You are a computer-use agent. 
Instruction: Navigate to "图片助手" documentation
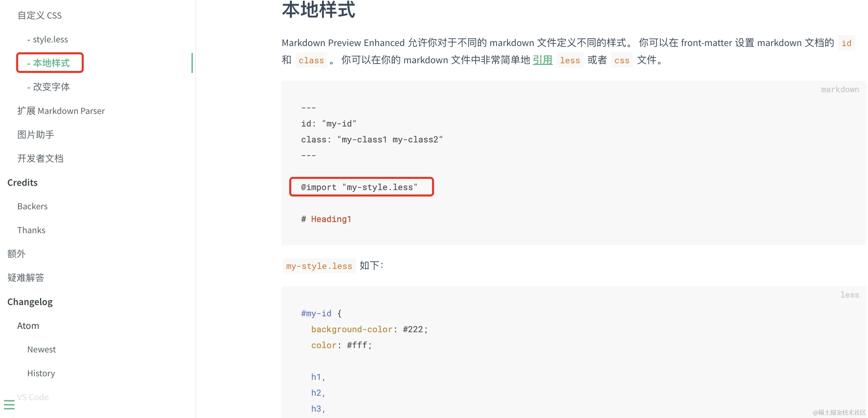pos(36,134)
